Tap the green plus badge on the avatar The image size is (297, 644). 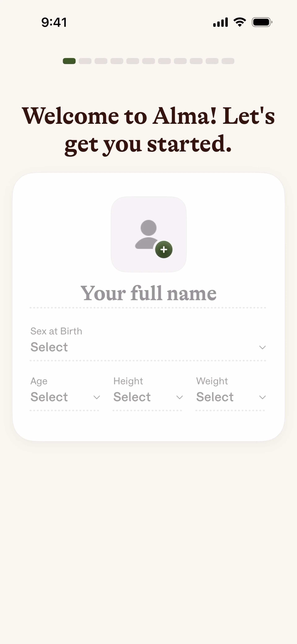(x=164, y=249)
